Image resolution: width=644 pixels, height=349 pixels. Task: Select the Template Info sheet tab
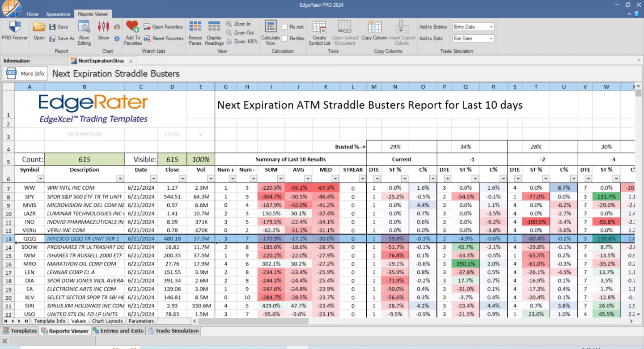click(x=49, y=321)
